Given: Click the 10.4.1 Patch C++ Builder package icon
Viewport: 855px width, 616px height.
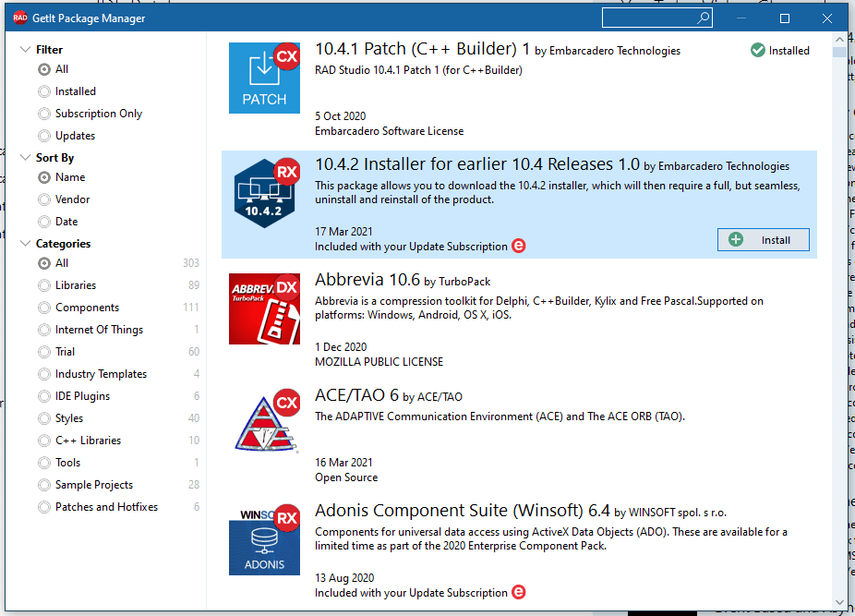Looking at the screenshot, I should [x=264, y=78].
